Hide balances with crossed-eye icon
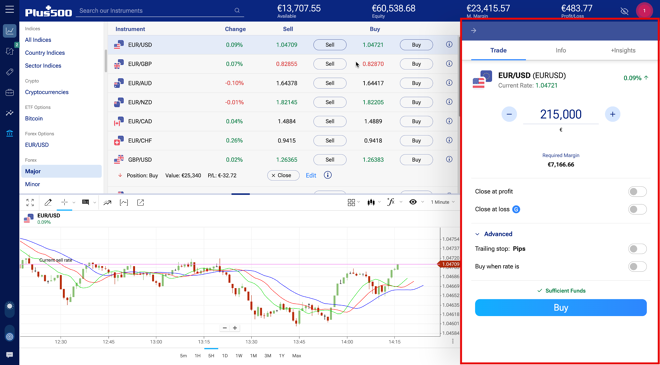The width and height of the screenshot is (660, 365). [624, 11]
